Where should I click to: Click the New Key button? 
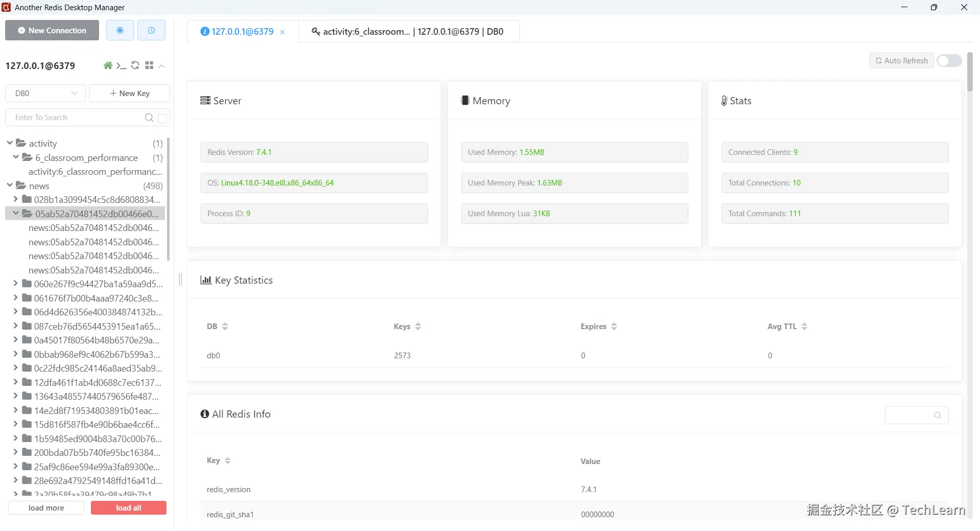pyautogui.click(x=130, y=94)
